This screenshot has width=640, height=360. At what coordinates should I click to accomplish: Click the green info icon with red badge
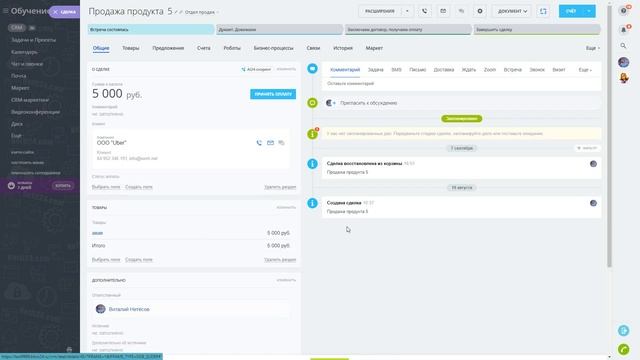coord(313,133)
